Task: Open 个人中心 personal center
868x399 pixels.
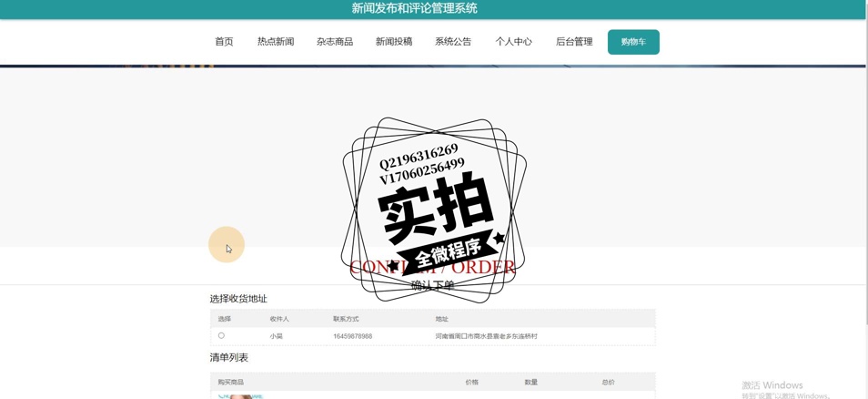Action: click(x=513, y=42)
